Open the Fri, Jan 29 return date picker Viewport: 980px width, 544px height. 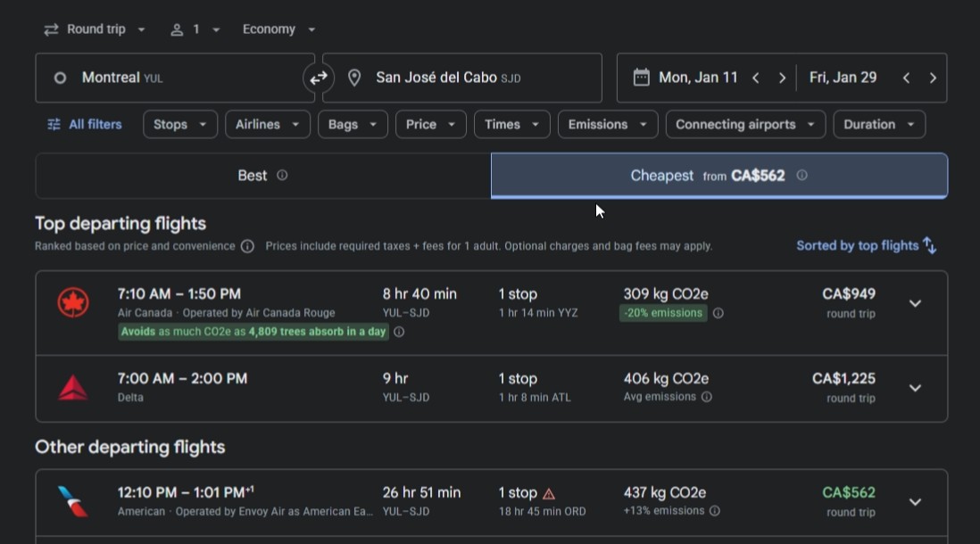[843, 78]
